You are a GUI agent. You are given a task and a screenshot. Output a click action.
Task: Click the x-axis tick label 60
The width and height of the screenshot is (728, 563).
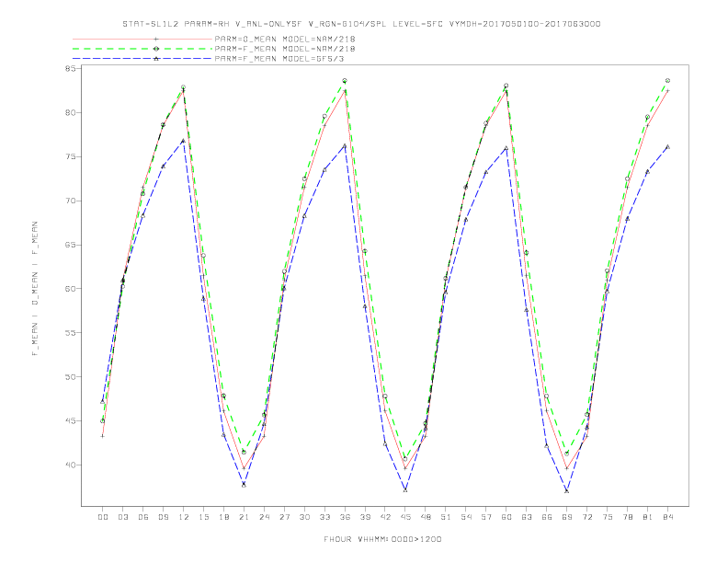tap(506, 517)
